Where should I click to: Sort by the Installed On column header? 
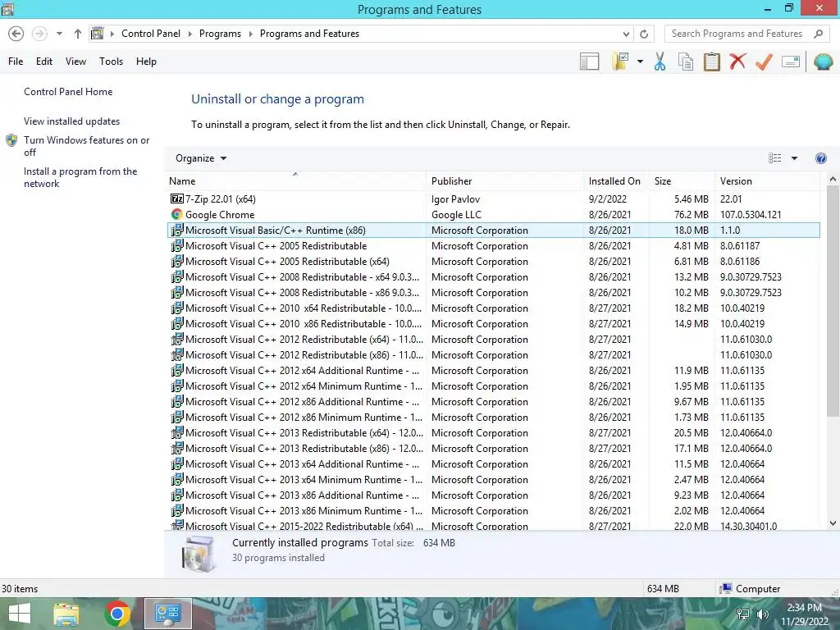[x=615, y=181]
